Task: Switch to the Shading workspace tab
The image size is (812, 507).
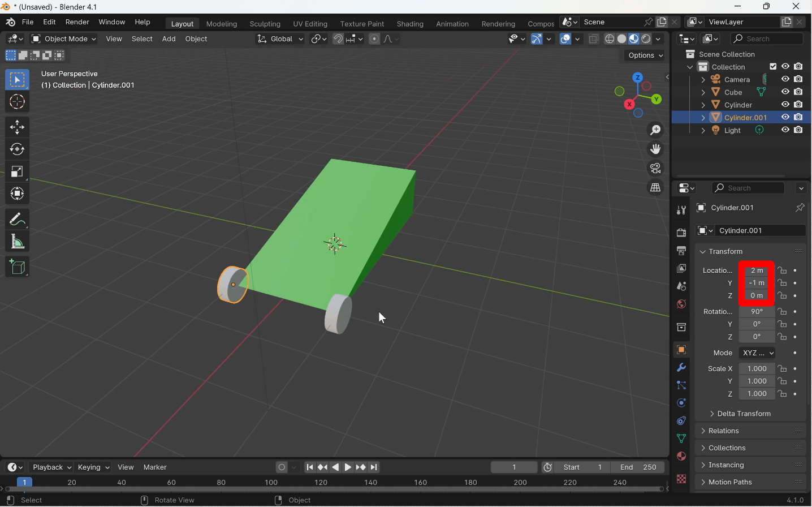Action: tap(410, 24)
